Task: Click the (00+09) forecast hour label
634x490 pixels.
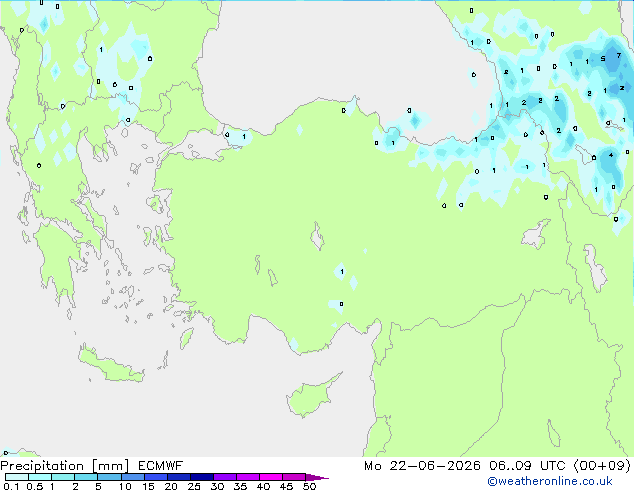Action: pyautogui.click(x=602, y=466)
